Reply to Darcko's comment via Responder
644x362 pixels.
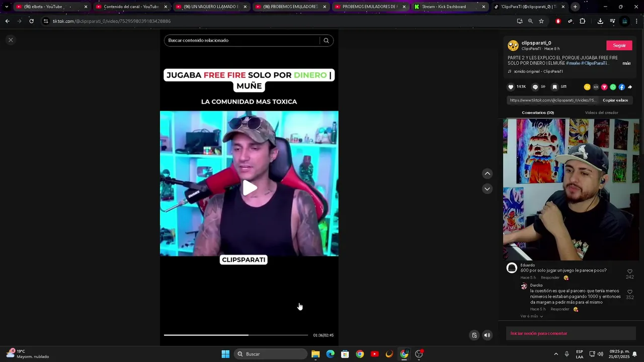(559, 309)
